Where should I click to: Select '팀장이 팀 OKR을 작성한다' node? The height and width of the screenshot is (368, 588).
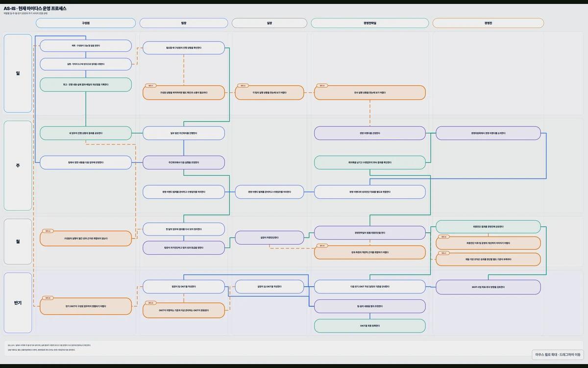[x=184, y=287]
